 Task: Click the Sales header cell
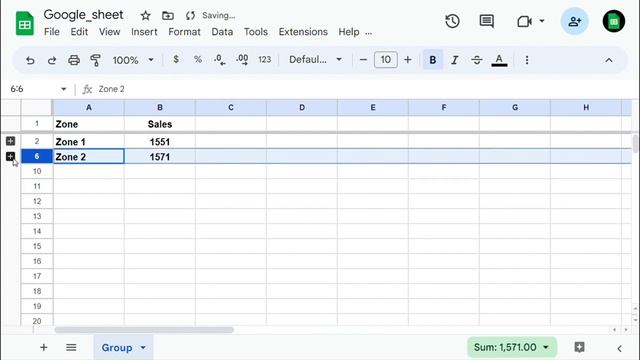point(160,124)
